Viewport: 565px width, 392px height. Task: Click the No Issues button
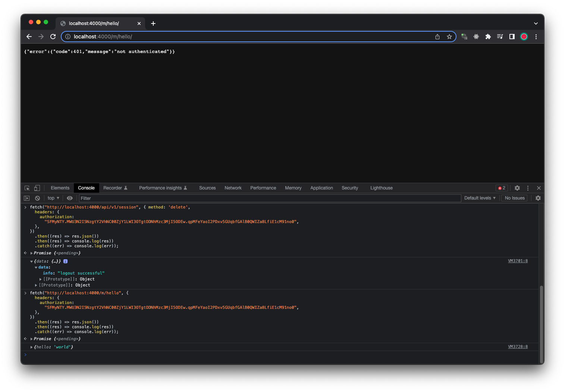coord(514,198)
